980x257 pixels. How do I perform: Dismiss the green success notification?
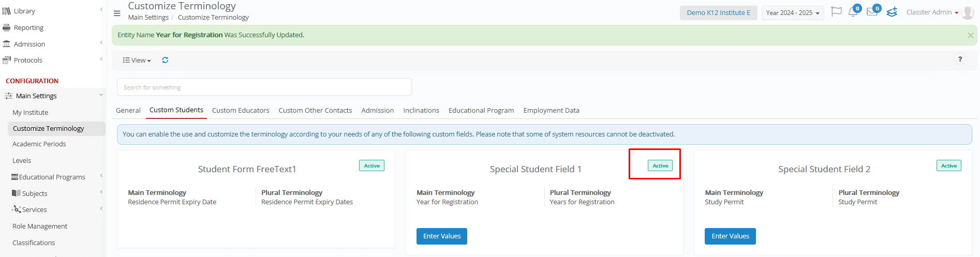point(970,35)
